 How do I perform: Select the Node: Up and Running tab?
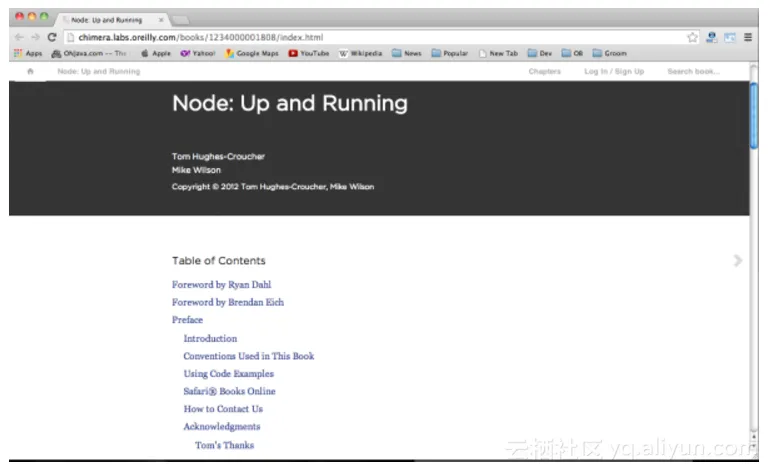(x=110, y=19)
